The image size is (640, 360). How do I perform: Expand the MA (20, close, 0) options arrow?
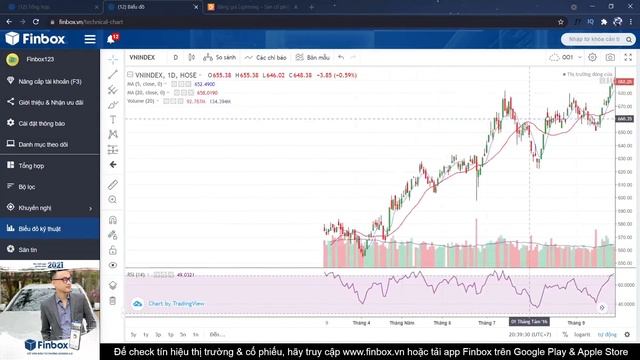(168, 93)
